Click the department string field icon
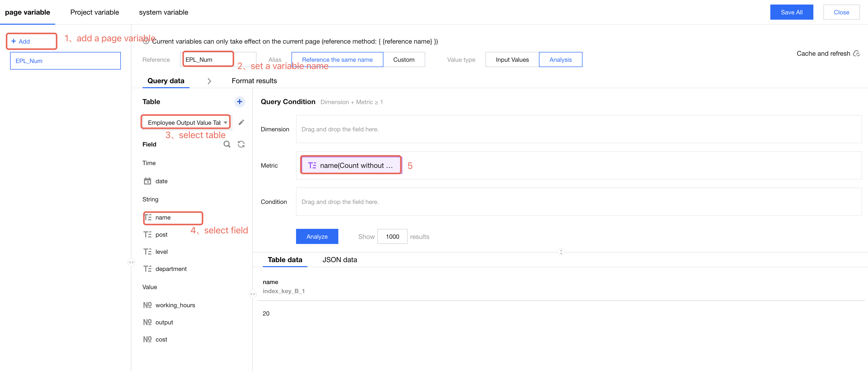 point(147,269)
